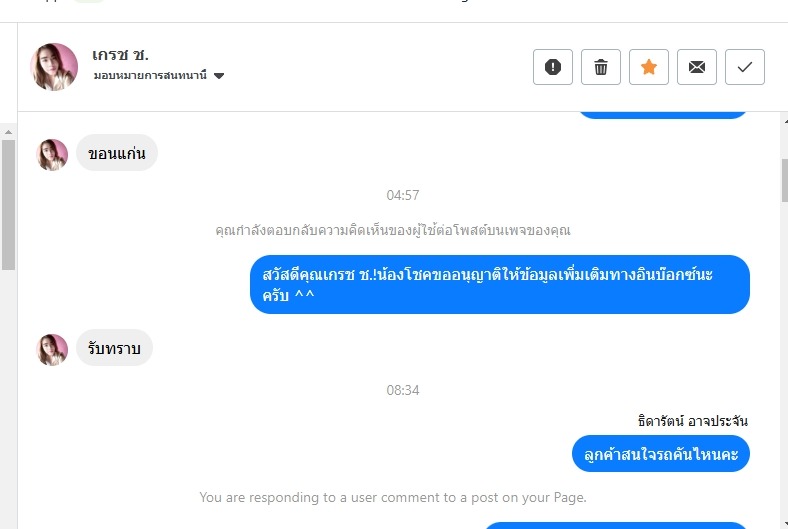Click avatar beside the ขอนแก่น message
Viewport: 788px width, 529px height.
tap(52, 154)
